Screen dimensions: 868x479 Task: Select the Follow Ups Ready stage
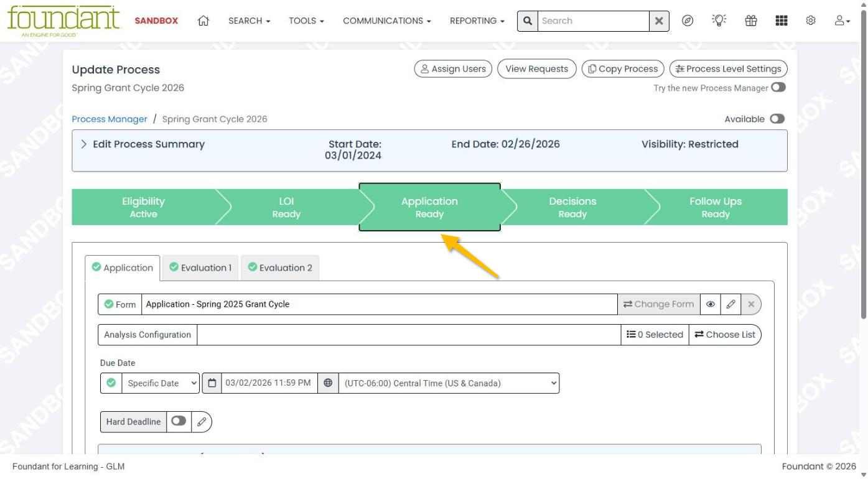click(716, 207)
